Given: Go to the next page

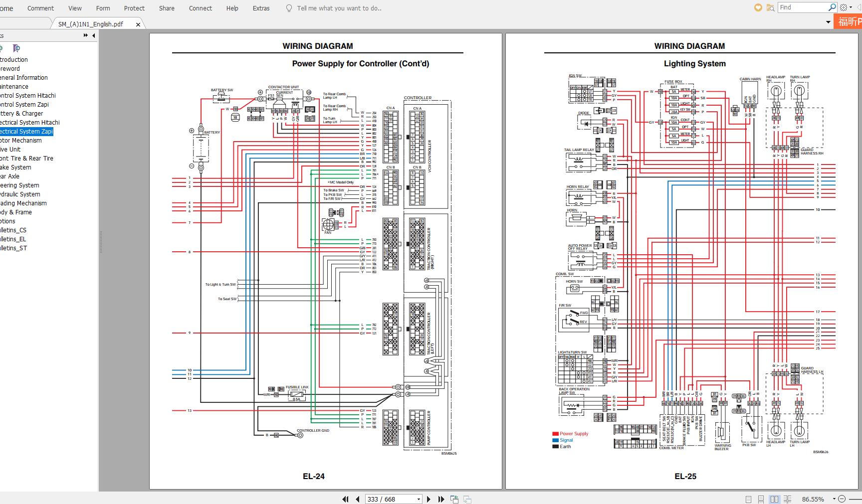Looking at the screenshot, I should click(x=429, y=499).
